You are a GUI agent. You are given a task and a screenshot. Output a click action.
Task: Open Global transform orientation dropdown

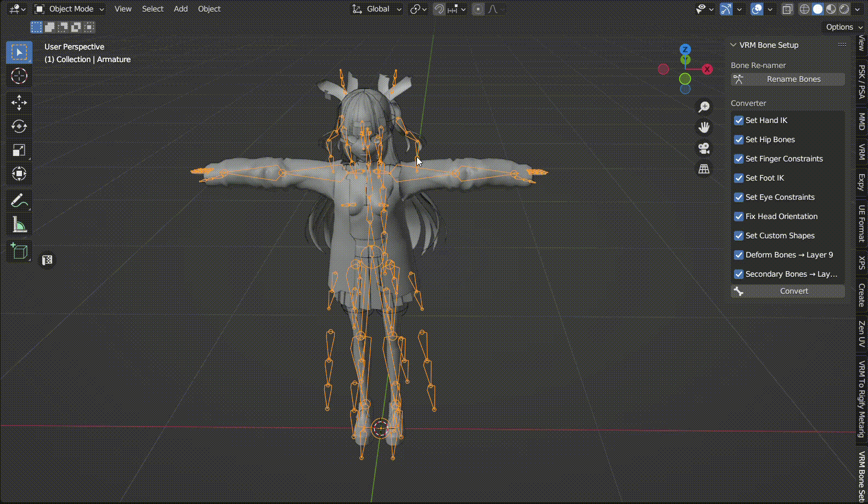[377, 9]
